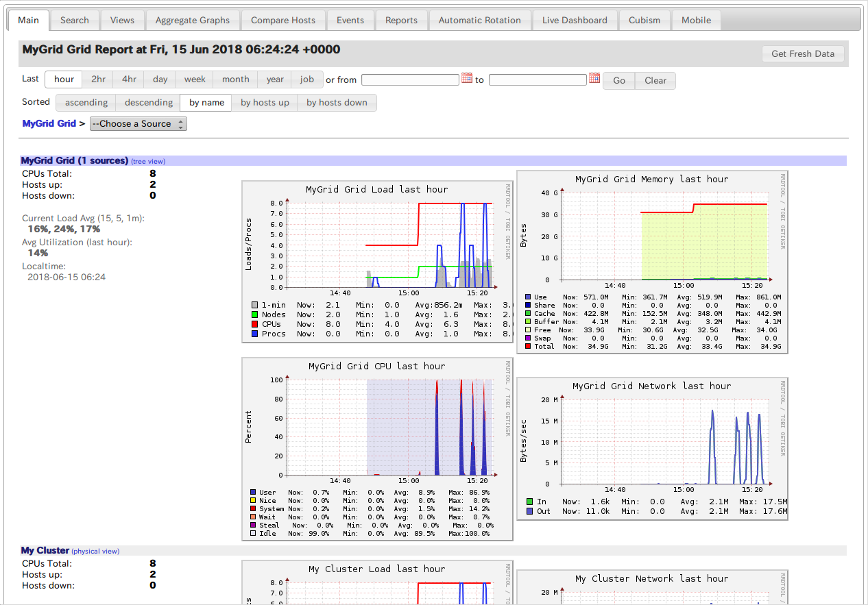The width and height of the screenshot is (868, 605).
Task: Click the green 'In' network legend swatch
Action: [x=529, y=502]
